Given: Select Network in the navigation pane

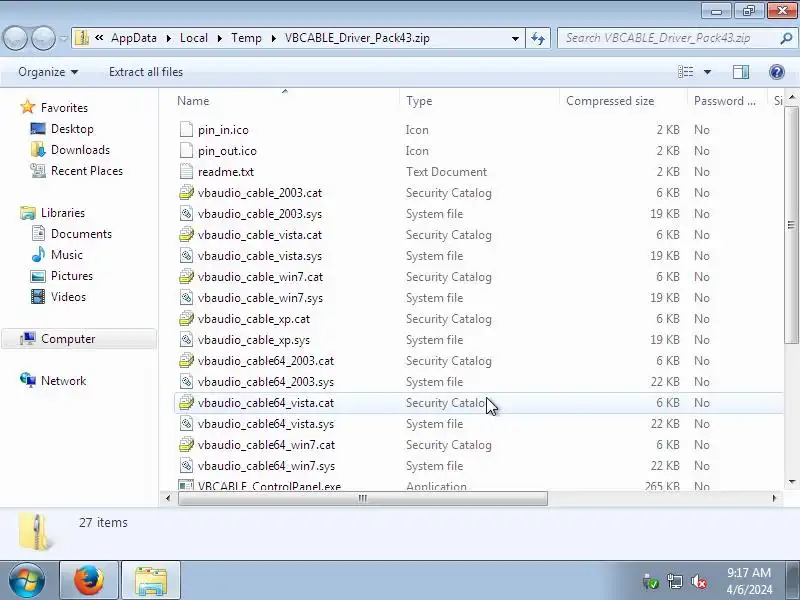Looking at the screenshot, I should coord(63,381).
